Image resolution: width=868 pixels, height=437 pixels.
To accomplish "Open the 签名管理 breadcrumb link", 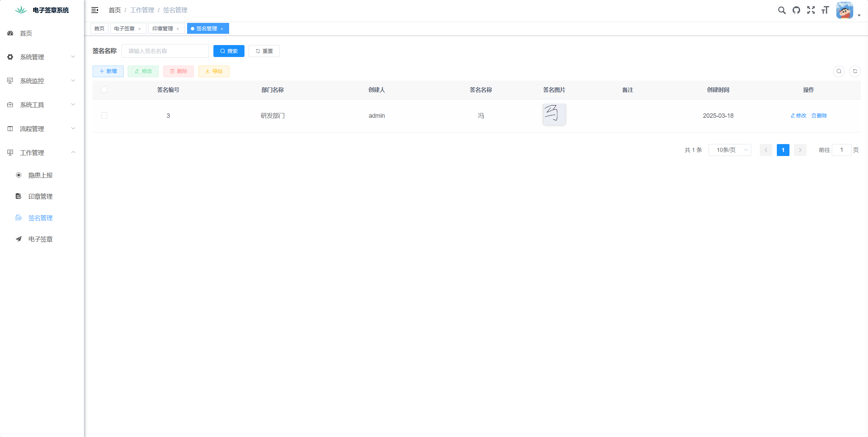I will 175,10.
